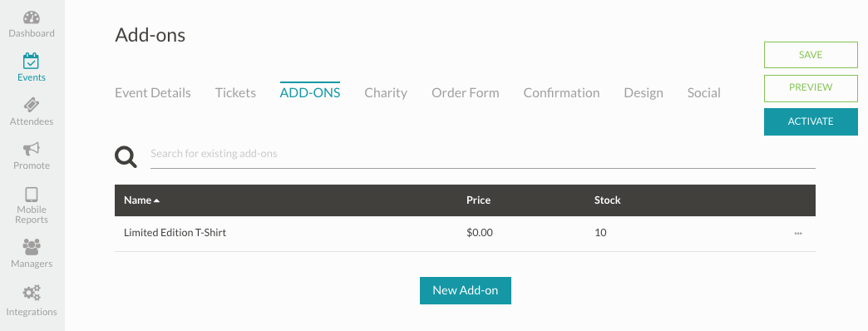The height and width of the screenshot is (331, 868).
Task: Open the Dashboard gauge icon
Action: coord(32,17)
